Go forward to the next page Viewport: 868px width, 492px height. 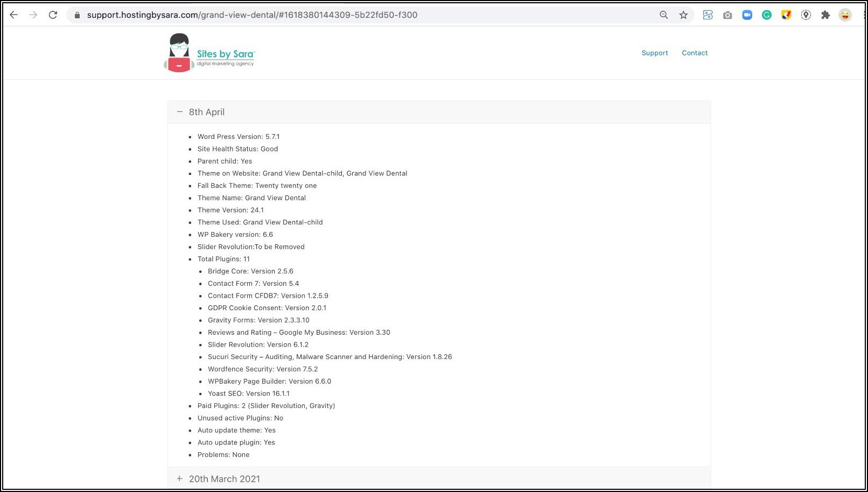click(x=33, y=15)
